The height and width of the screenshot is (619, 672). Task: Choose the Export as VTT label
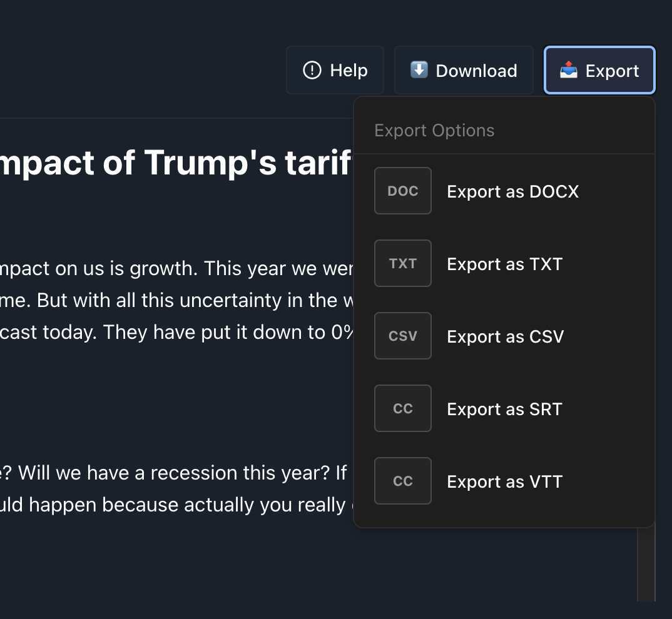click(504, 481)
